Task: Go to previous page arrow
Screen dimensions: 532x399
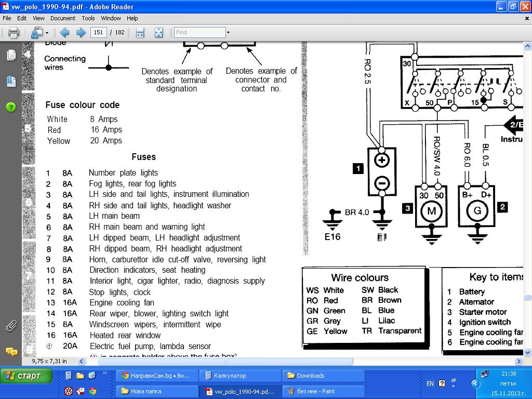Action: click(64, 33)
